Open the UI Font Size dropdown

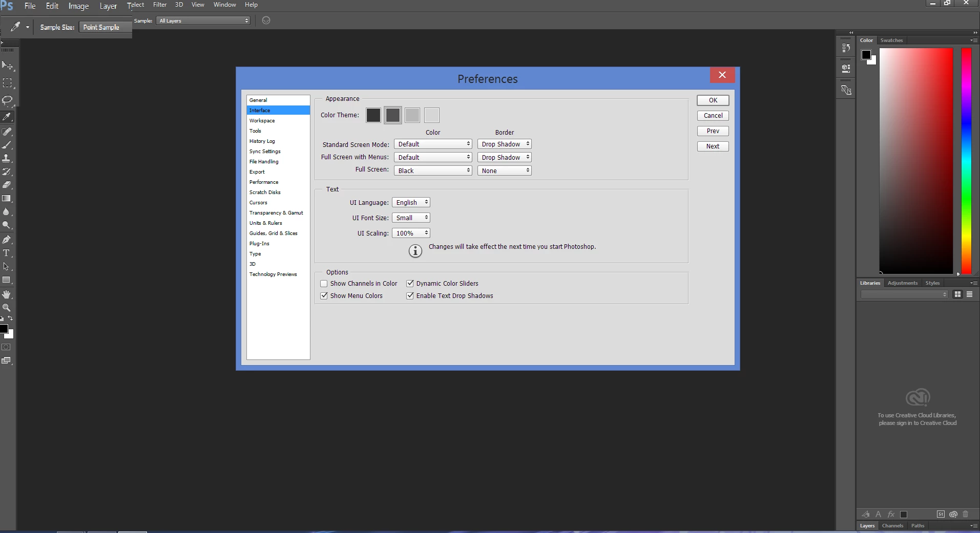411,218
